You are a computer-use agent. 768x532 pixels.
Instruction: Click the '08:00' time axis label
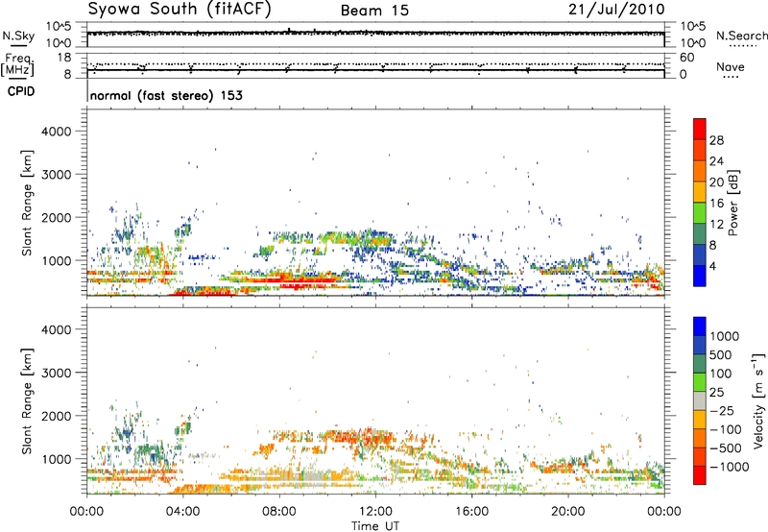pos(279,512)
